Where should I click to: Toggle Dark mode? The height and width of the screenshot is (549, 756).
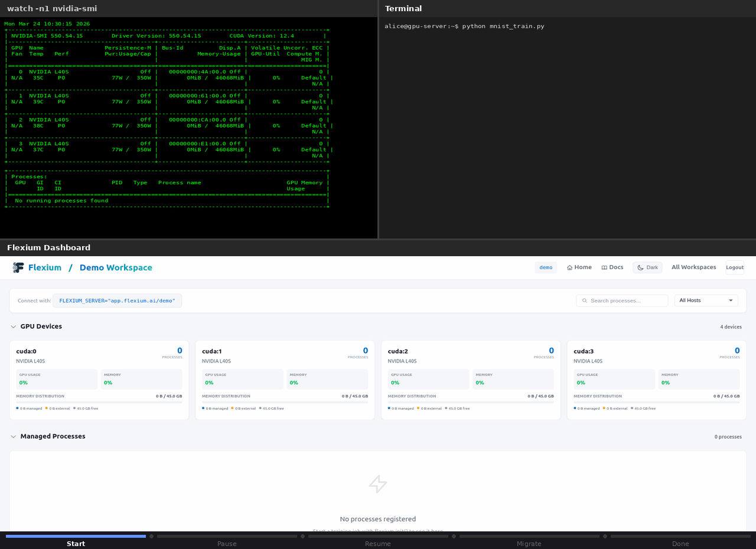click(647, 267)
